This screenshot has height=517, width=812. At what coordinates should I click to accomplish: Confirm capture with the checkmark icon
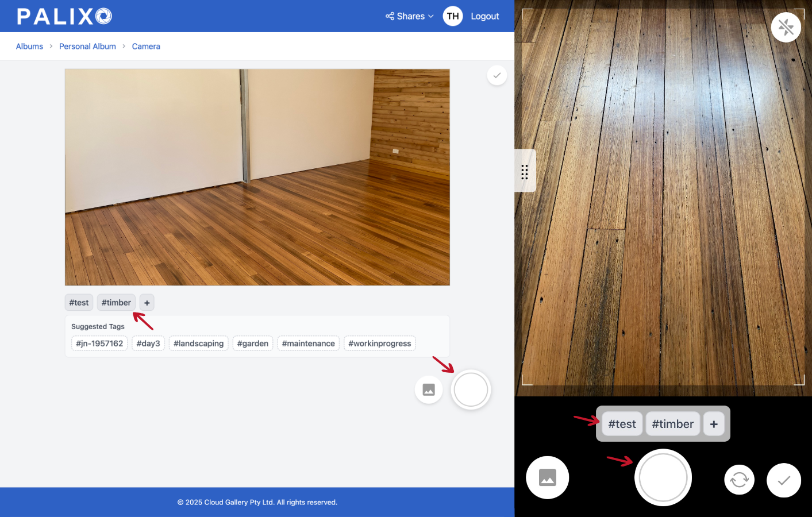[x=783, y=480]
